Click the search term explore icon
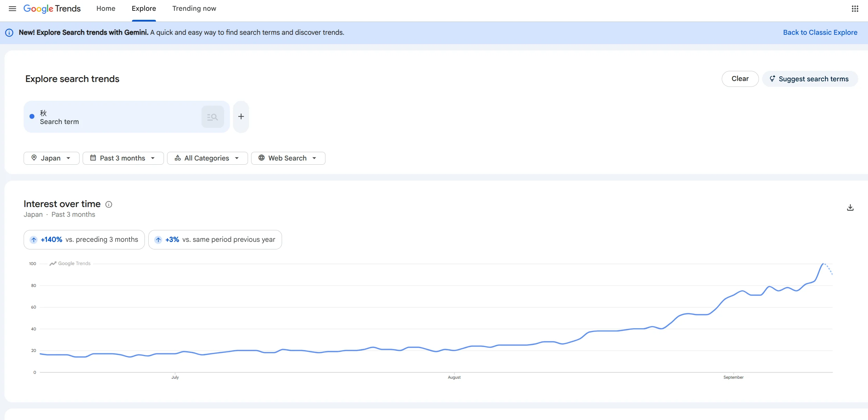The width and height of the screenshot is (868, 420). click(213, 117)
